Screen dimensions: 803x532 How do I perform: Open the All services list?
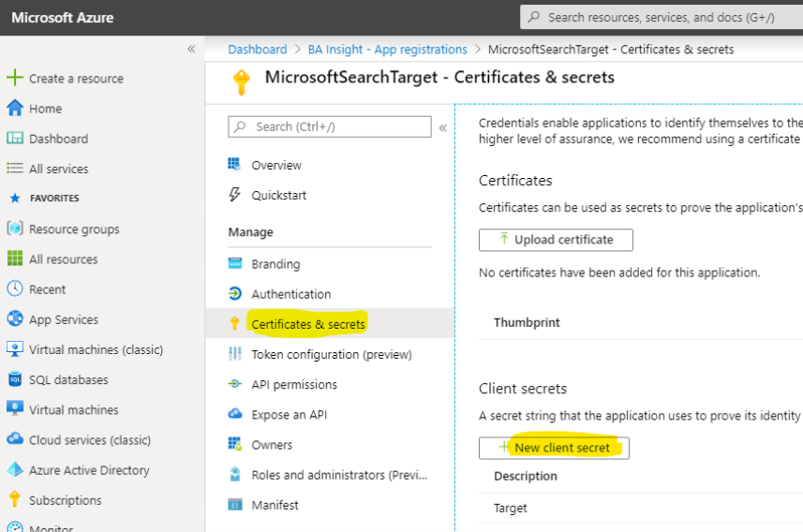[x=58, y=169]
